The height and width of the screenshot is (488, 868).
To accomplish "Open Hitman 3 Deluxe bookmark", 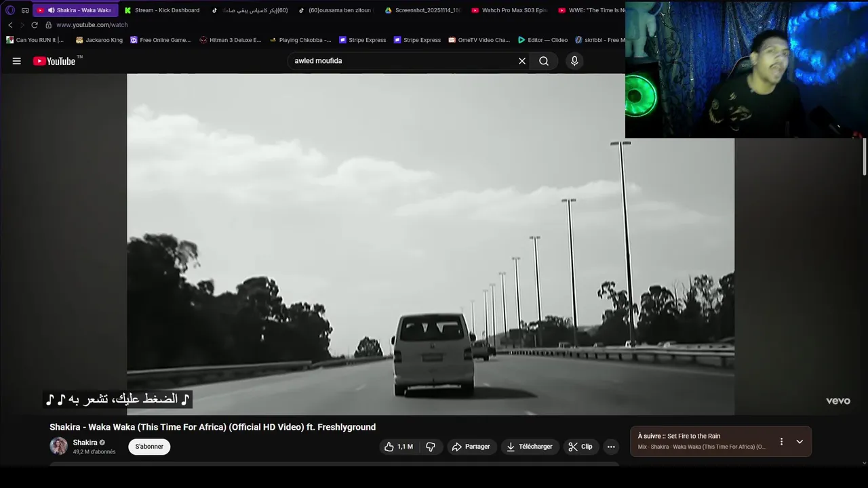I will pyautogui.click(x=230, y=40).
